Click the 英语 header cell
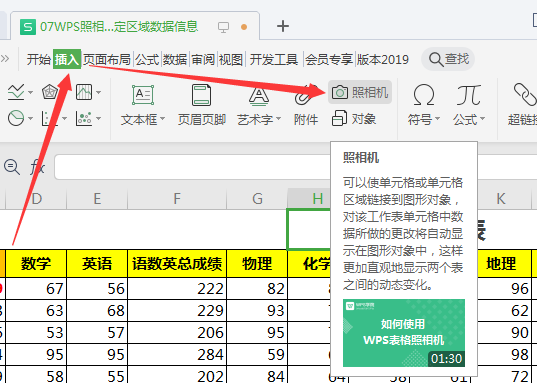Screen dimensions: 537x383 point(97,263)
